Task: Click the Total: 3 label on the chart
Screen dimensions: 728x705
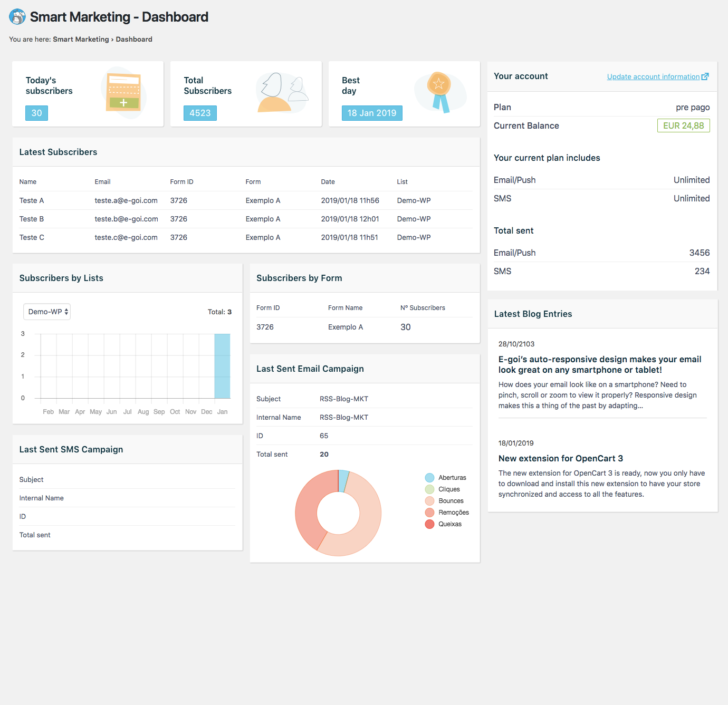Action: tap(219, 312)
